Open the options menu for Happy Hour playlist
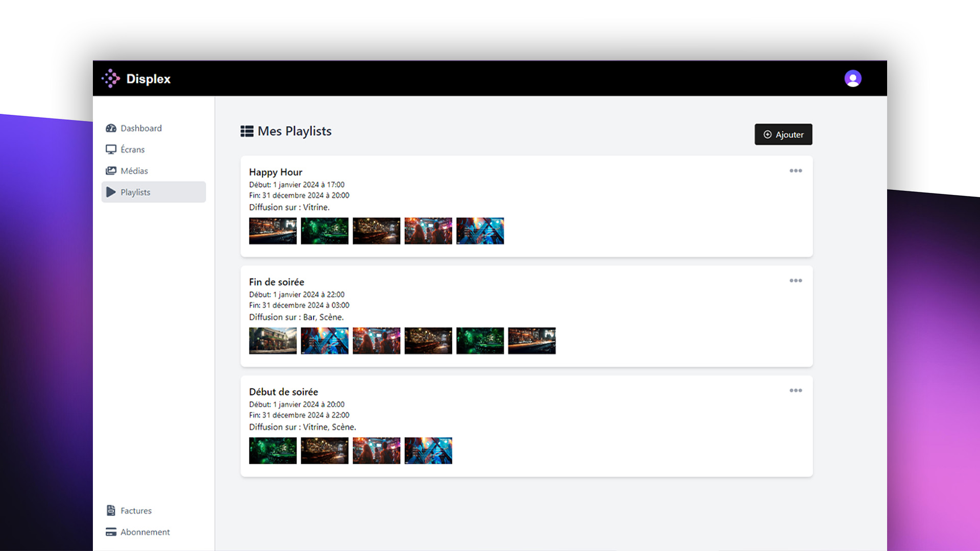Viewport: 980px width, 551px height. pyautogui.click(x=795, y=170)
